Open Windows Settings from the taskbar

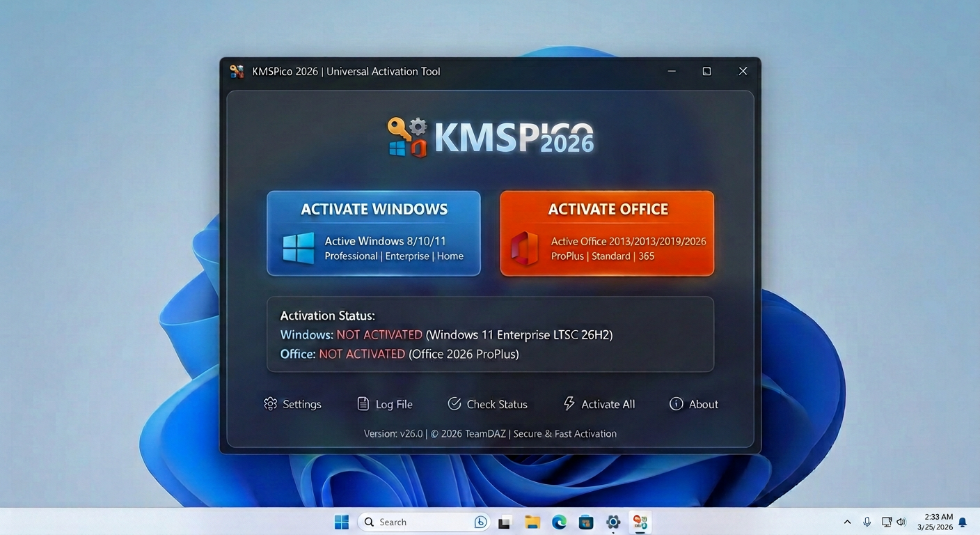point(613,521)
